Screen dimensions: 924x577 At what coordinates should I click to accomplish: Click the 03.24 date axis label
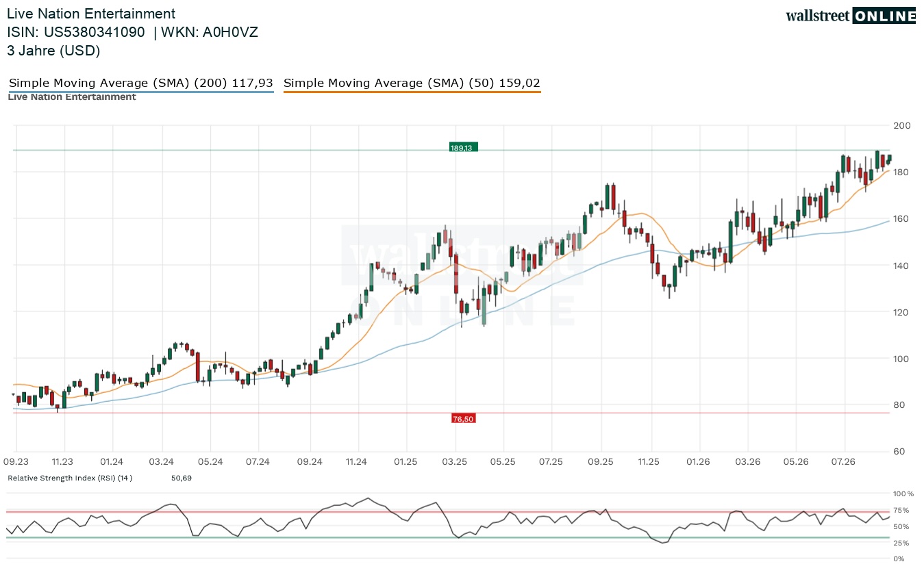[161, 462]
